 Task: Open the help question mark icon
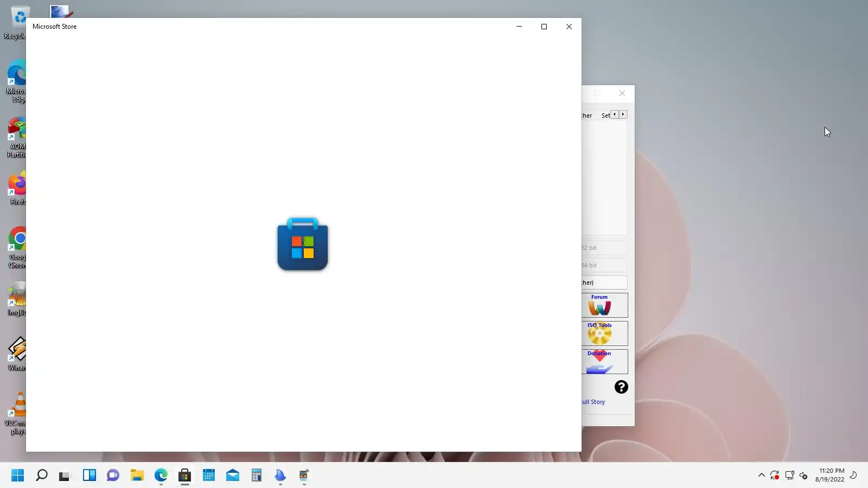(x=621, y=387)
